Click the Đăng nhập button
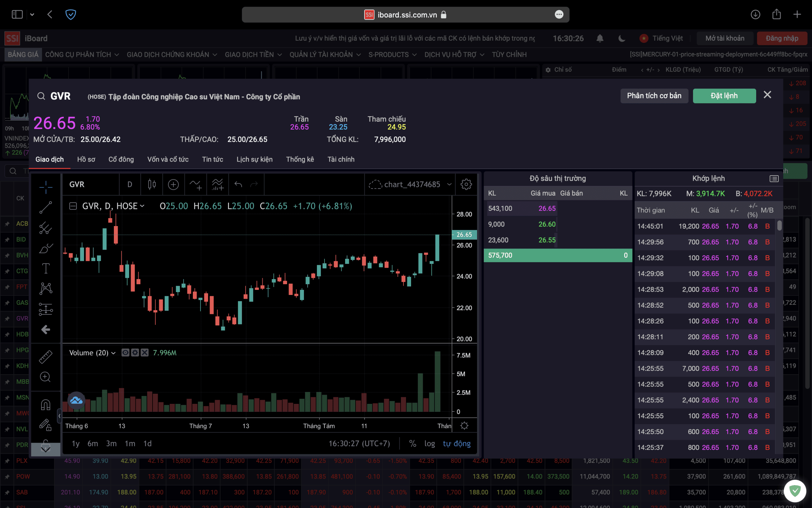 pyautogui.click(x=782, y=38)
